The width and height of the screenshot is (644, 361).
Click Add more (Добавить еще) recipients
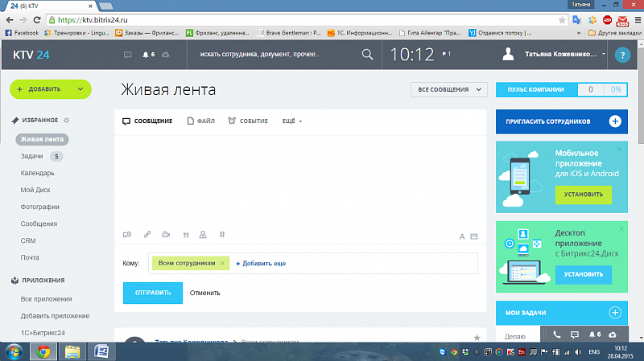261,264
